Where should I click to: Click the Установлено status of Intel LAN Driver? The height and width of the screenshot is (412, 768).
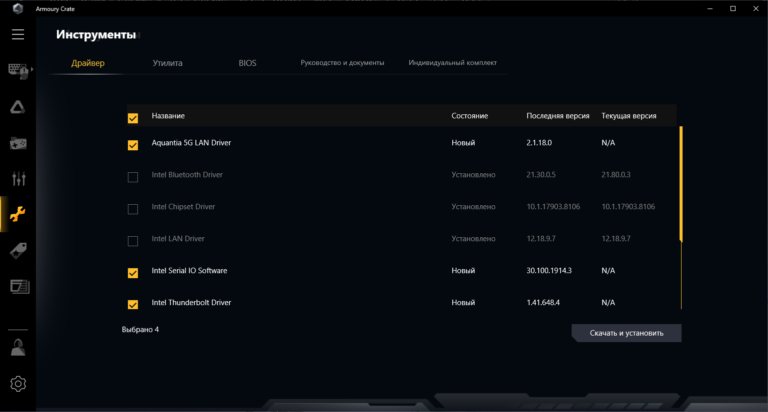click(473, 239)
